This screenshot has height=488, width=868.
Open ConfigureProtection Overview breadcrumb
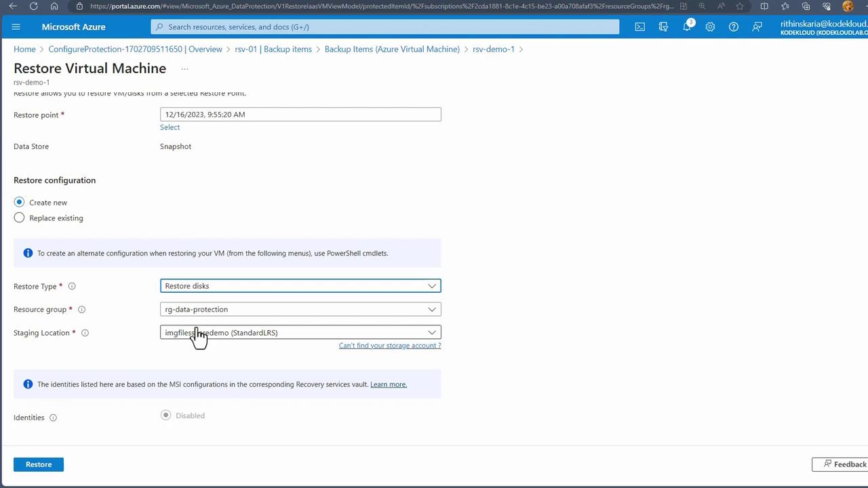pyautogui.click(x=136, y=49)
